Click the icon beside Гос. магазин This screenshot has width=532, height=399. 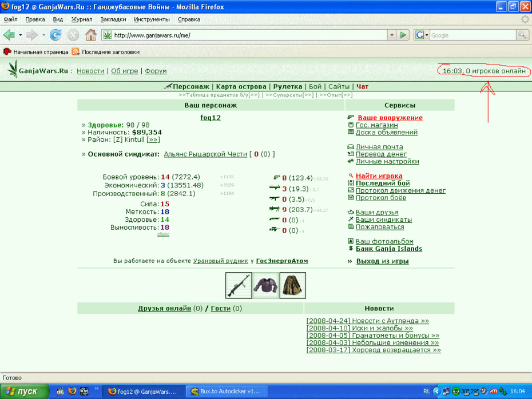[x=351, y=125]
